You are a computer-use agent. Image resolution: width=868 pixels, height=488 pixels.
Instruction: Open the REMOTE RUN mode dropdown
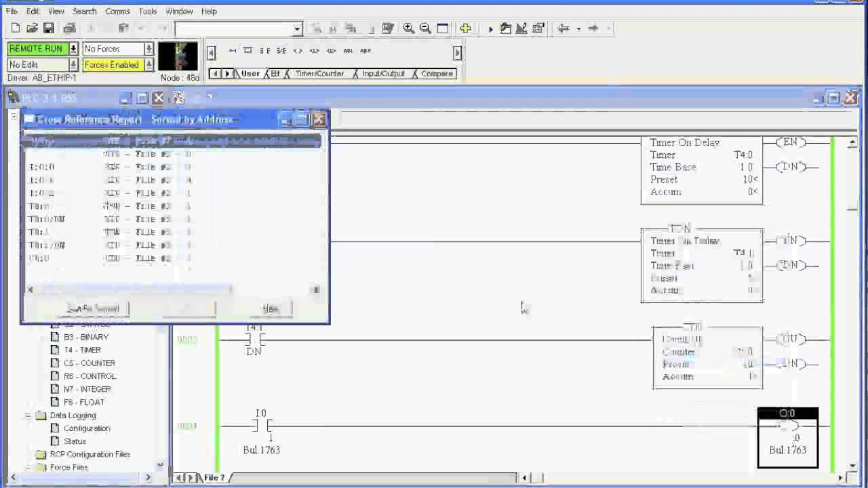[73, 49]
